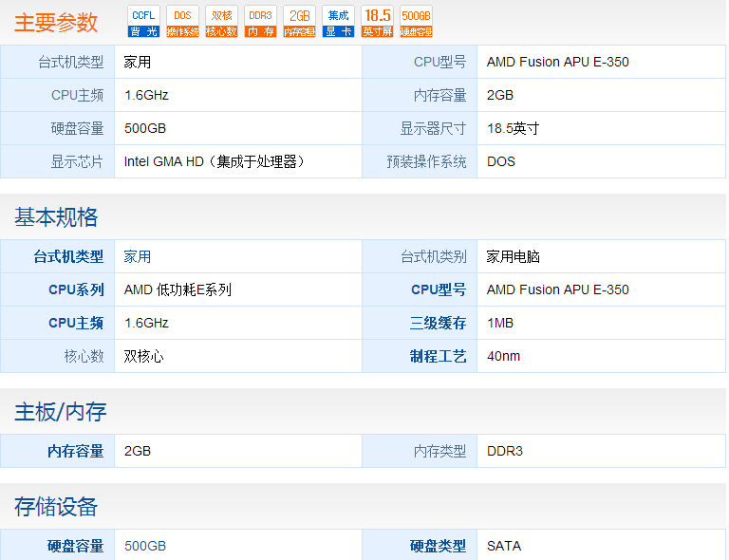This screenshot has width=729, height=560.
Task: Select AMD Fusion APU E-350 in 基本规格
Action: coord(557,290)
